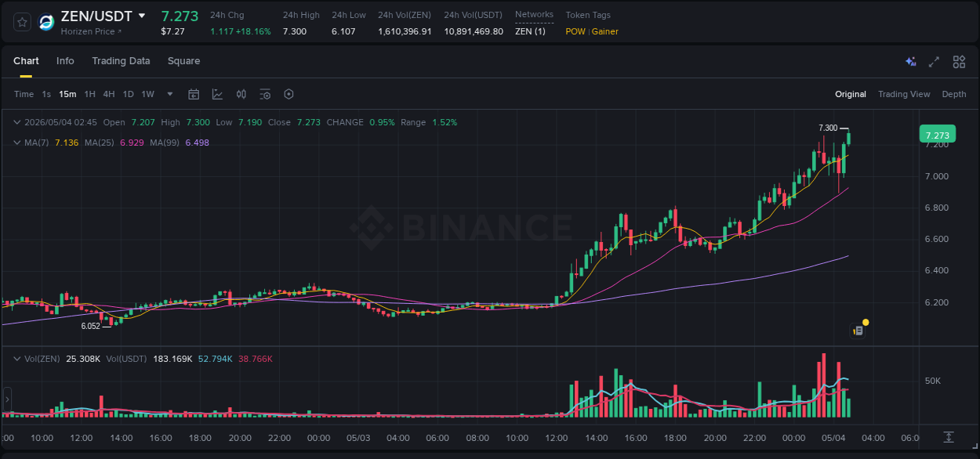Collapse the OHLC data row chevron

[x=17, y=122]
